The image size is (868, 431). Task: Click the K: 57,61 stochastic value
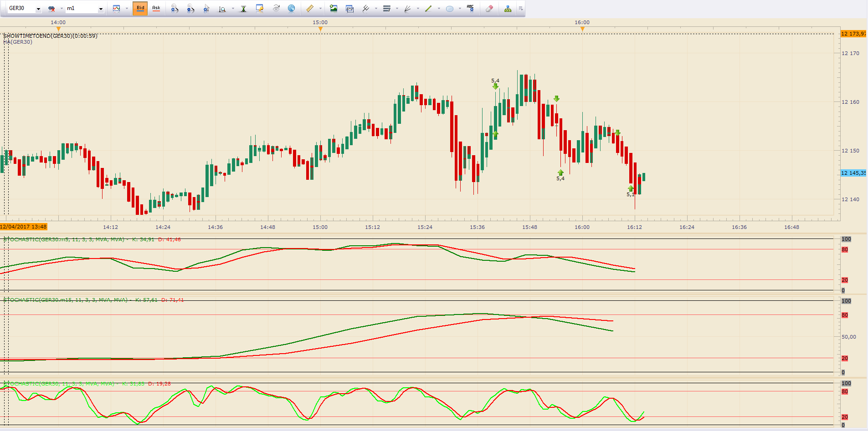click(146, 300)
